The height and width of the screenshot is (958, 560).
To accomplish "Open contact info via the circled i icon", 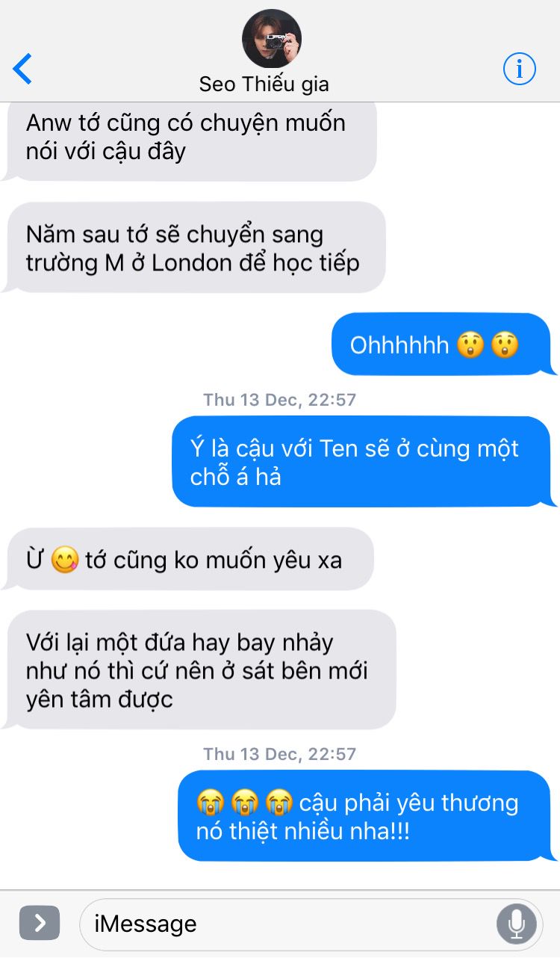I will 520,69.
